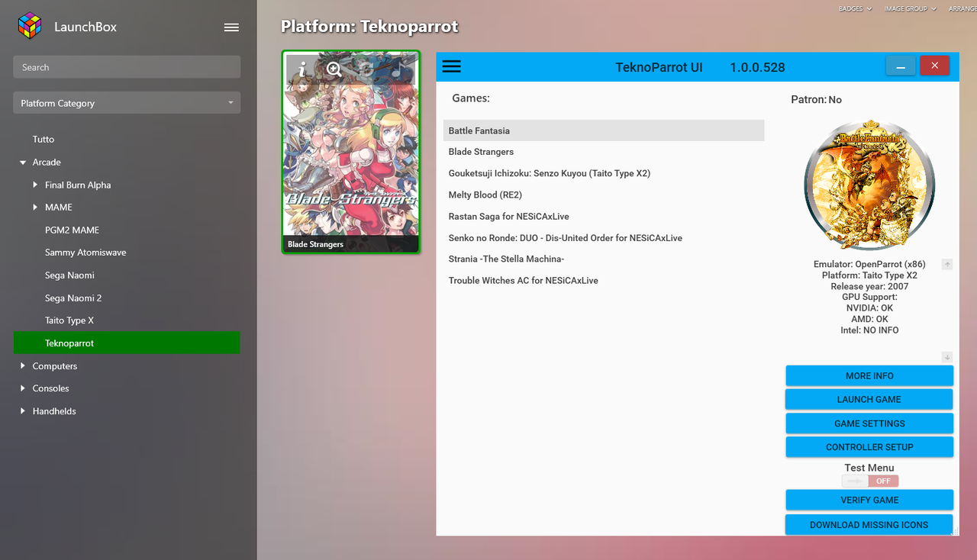Image resolution: width=977 pixels, height=560 pixels.
Task: Click the Platform: Taito Type X2 text
Action: point(869,275)
